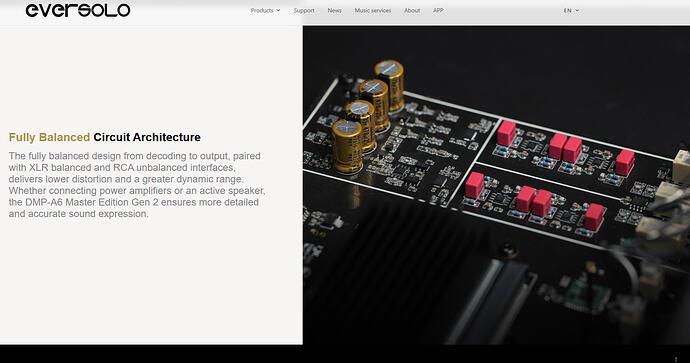Open the EN language selector
This screenshot has width=690, height=363.
tap(571, 10)
